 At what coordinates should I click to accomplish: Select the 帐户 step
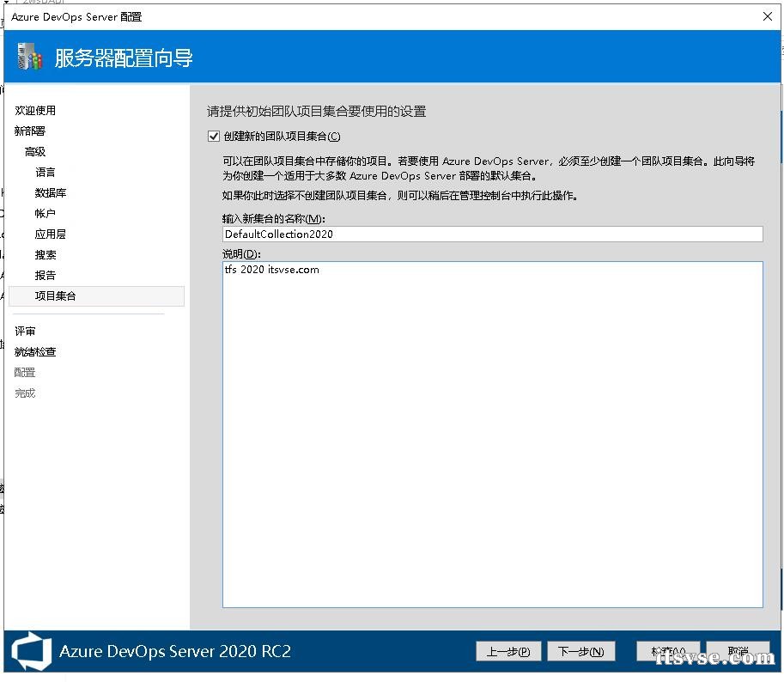[x=45, y=214]
